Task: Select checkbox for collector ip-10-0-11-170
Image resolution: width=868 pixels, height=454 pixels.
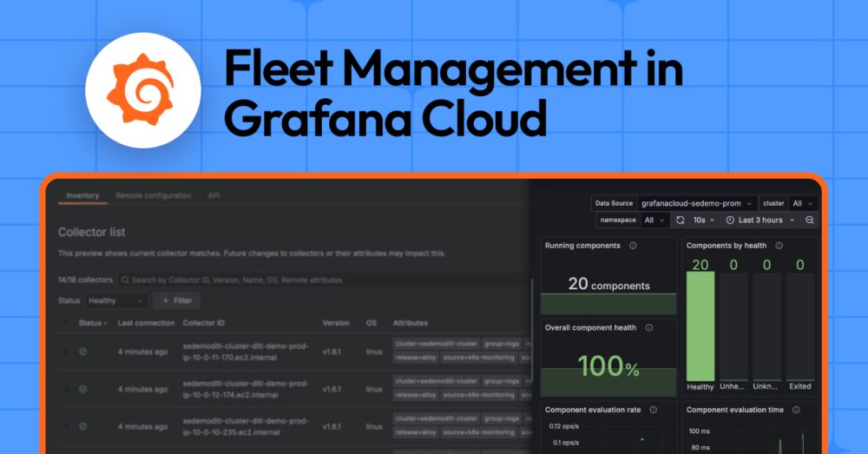Action: 67,352
